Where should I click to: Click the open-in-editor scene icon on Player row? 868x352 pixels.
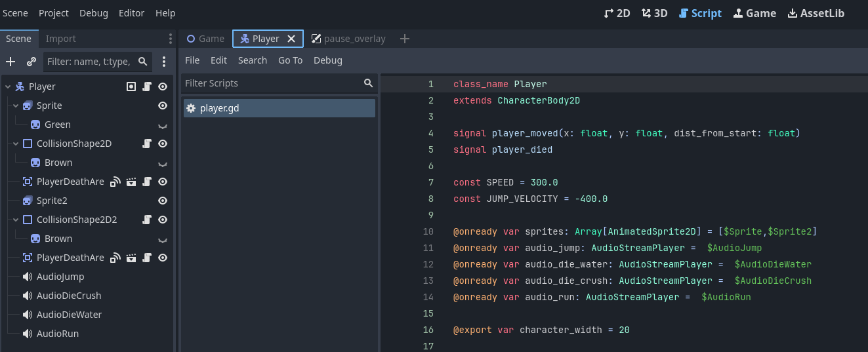(131, 87)
